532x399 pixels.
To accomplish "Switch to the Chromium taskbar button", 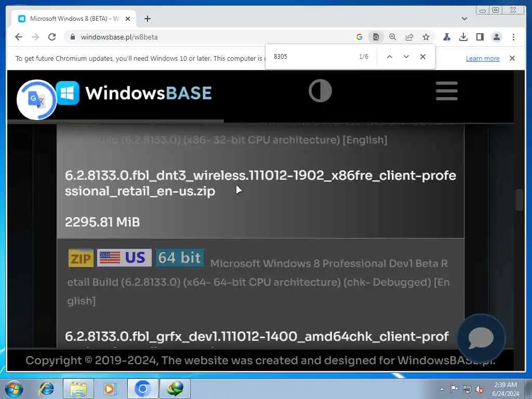I will point(142,389).
